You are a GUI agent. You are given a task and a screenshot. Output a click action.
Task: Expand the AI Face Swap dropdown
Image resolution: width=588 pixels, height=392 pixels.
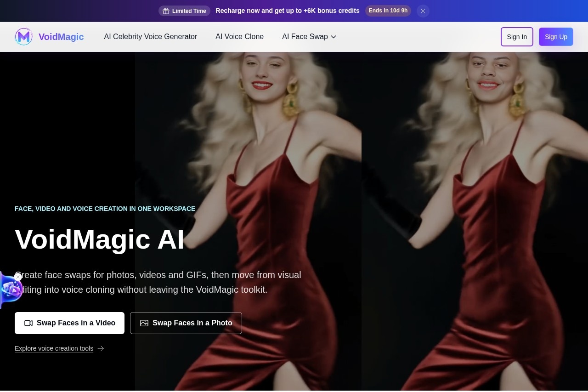[x=309, y=37]
